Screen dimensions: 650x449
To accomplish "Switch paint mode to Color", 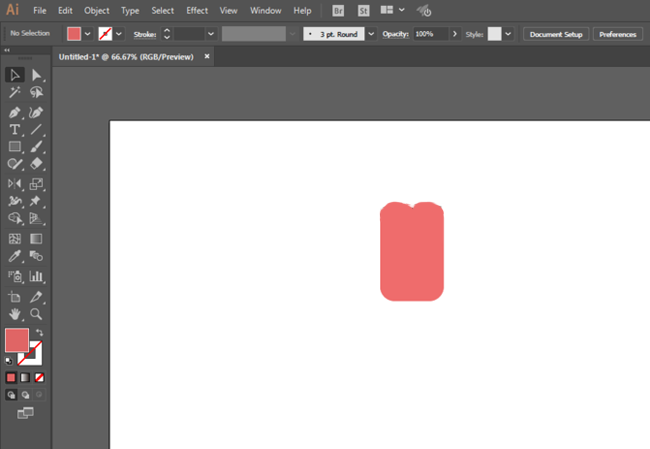I will [11, 378].
